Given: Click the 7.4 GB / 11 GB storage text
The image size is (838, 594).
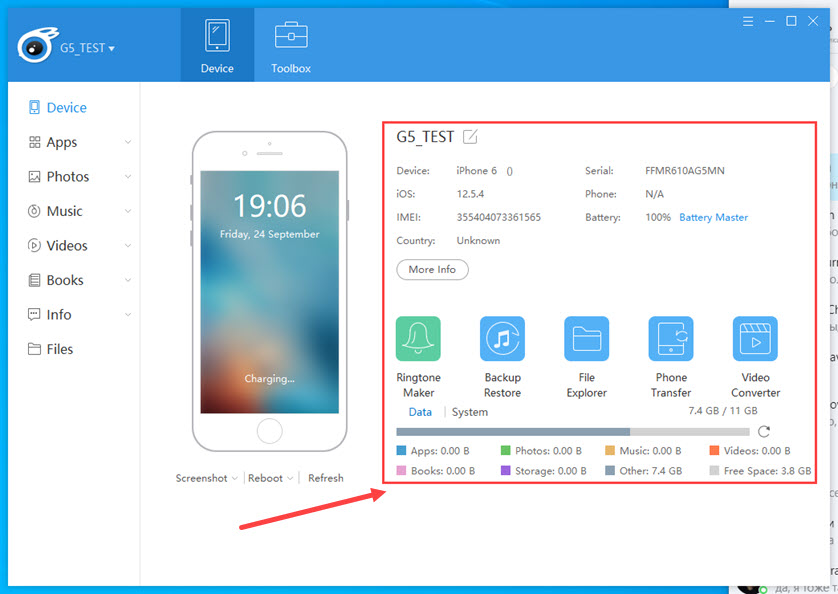Looking at the screenshot, I should (x=723, y=411).
